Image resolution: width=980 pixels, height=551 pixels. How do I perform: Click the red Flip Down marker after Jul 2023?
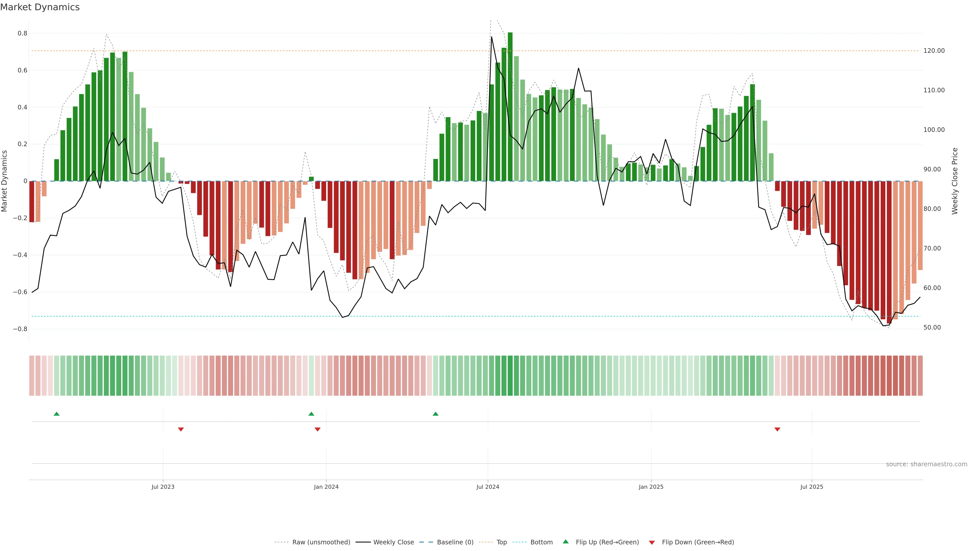(x=181, y=429)
